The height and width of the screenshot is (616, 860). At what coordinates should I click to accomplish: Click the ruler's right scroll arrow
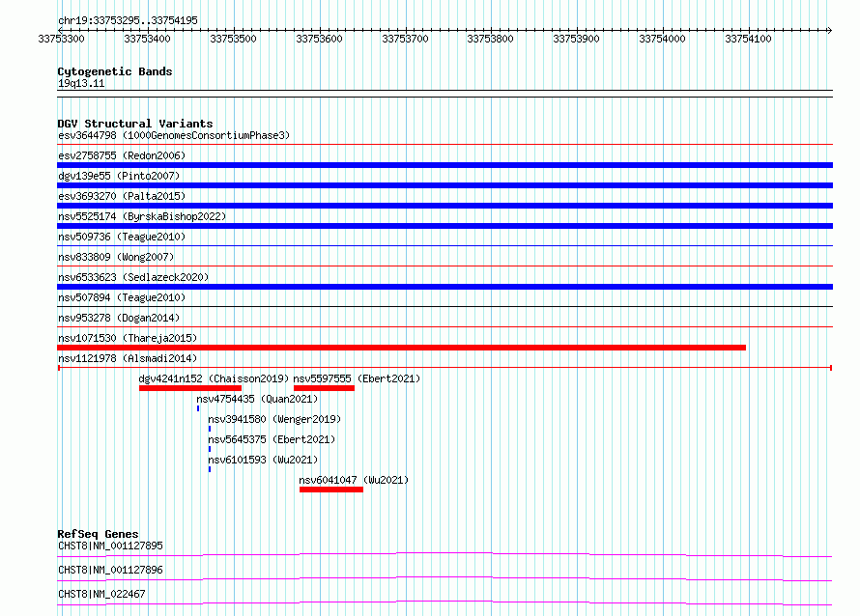coord(829,30)
